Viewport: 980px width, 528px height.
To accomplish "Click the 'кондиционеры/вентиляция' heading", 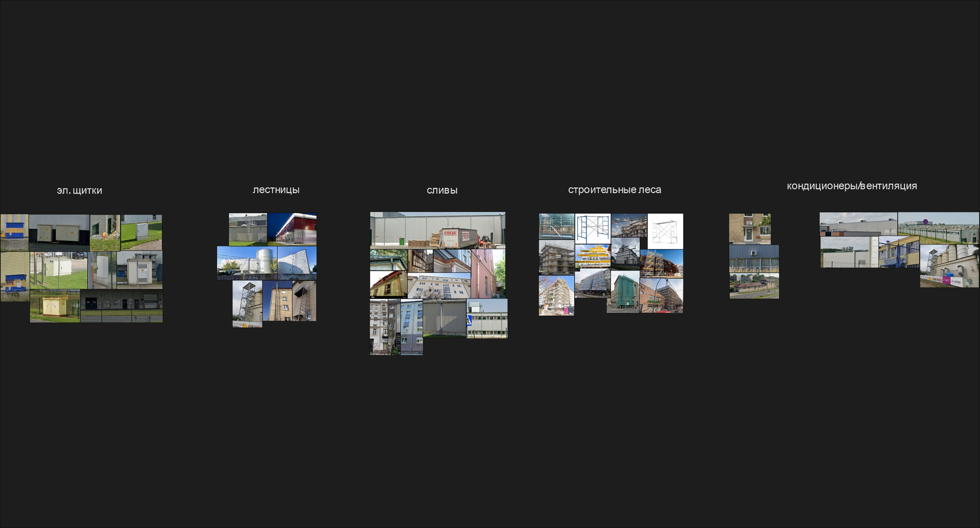I will pos(852,186).
